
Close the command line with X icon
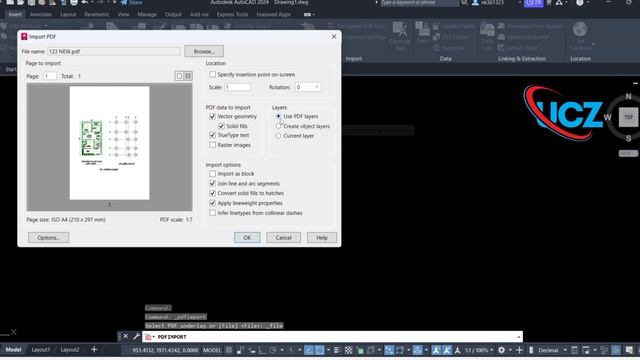click(126, 336)
